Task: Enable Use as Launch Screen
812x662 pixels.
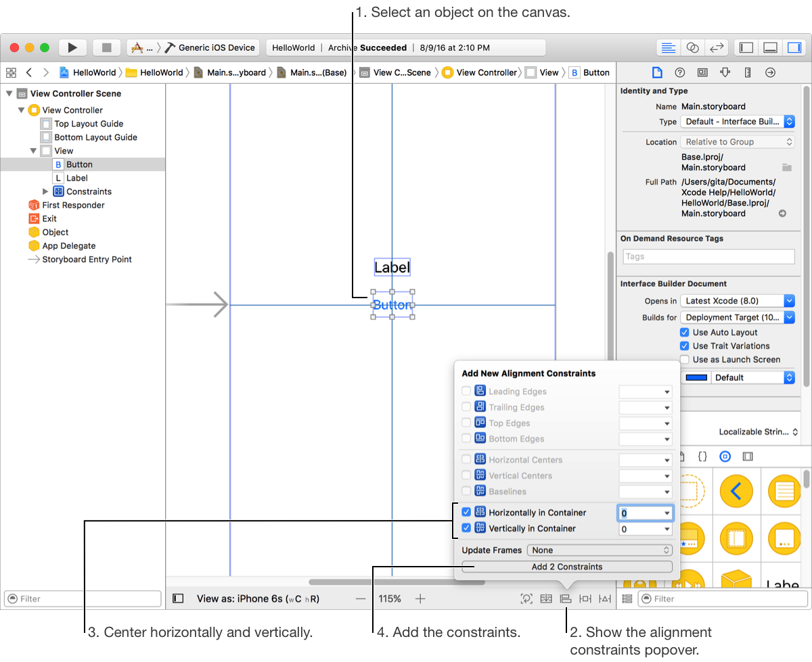Action: point(685,360)
